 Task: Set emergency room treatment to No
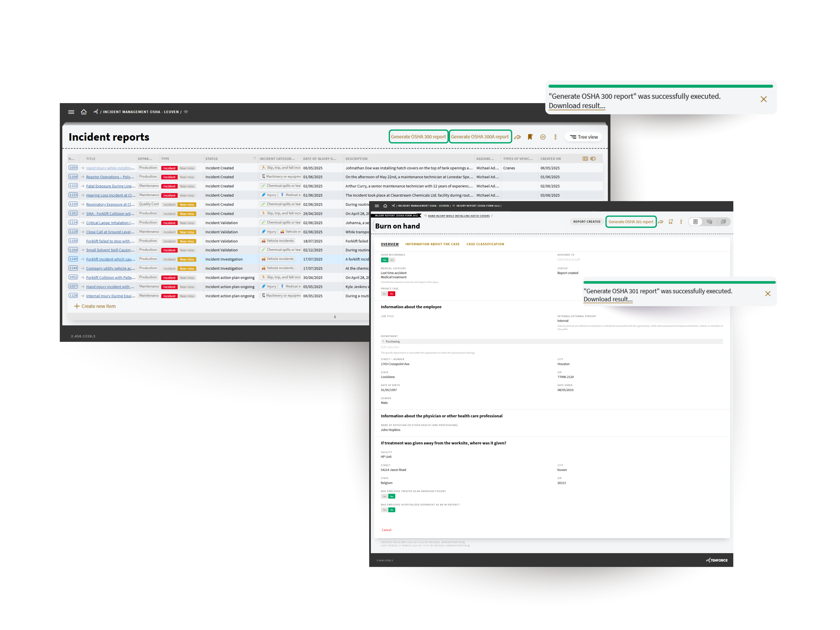pos(392,496)
